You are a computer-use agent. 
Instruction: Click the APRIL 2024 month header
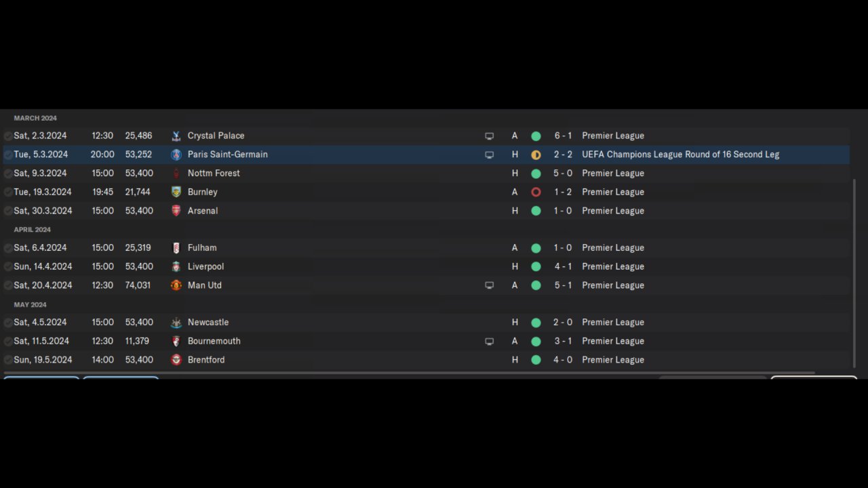click(x=33, y=230)
